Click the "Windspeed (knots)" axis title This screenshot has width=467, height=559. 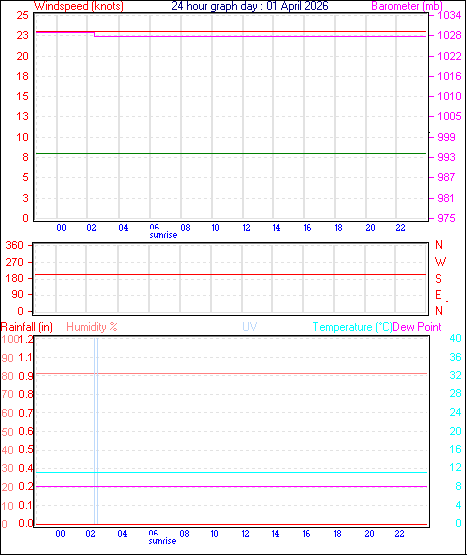point(79,6)
